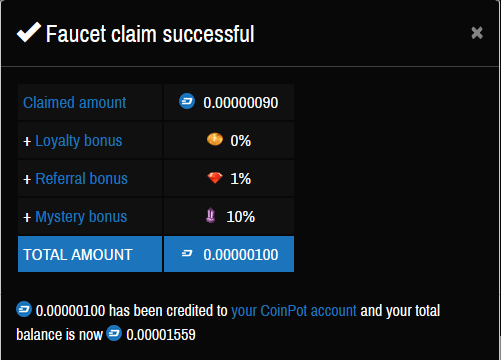
Task: Click the 10% mystery bonus value
Action: click(241, 217)
